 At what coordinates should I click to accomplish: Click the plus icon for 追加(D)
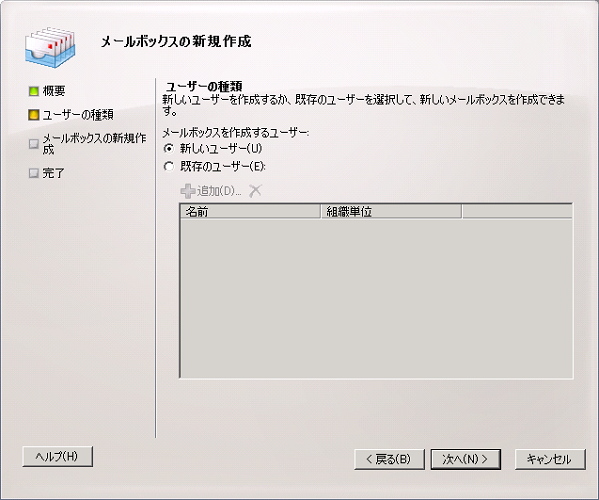pyautogui.click(x=188, y=191)
